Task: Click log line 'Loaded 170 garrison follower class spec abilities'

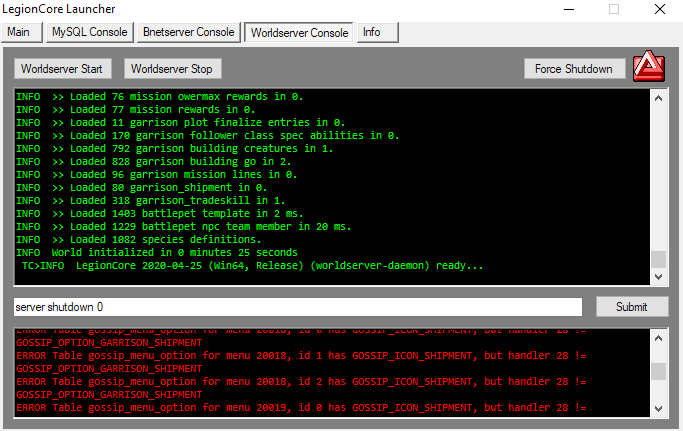Action: coord(207,136)
